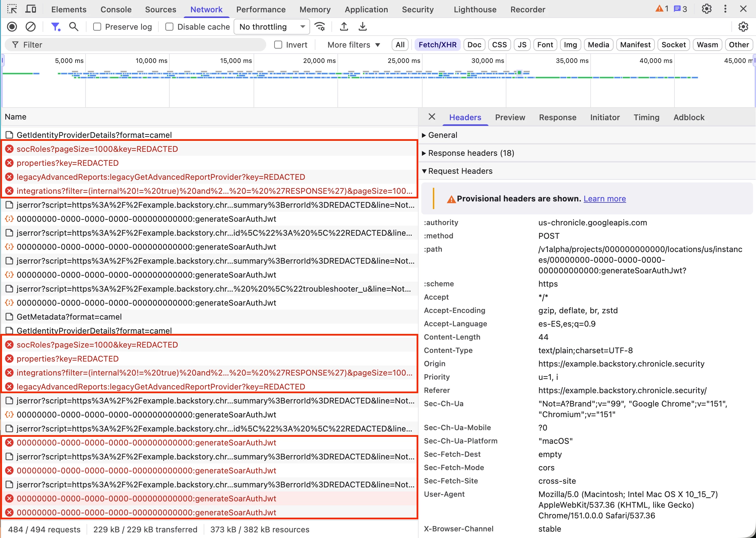The height and width of the screenshot is (538, 756).
Task: Click the 484 / 494 requests status text
Action: pos(44,529)
